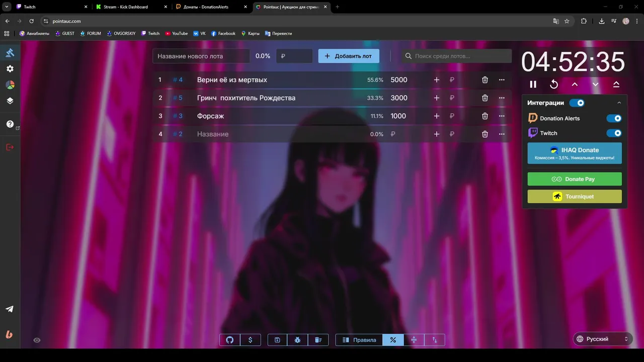
Task: Pause the auction timer
Action: pos(533,84)
